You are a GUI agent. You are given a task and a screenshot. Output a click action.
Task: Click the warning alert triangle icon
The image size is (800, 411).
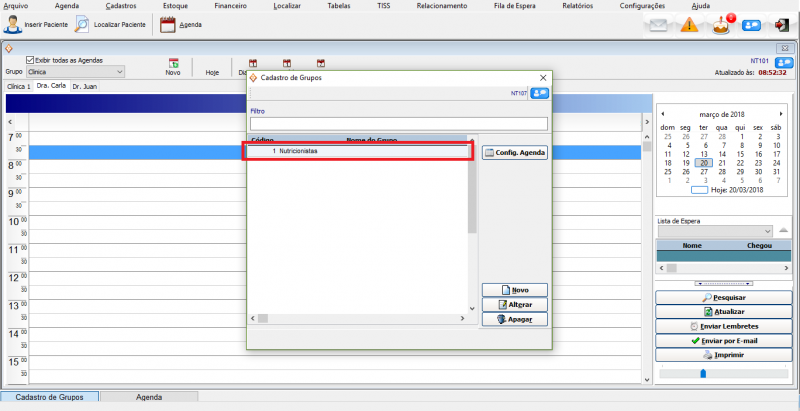point(689,25)
